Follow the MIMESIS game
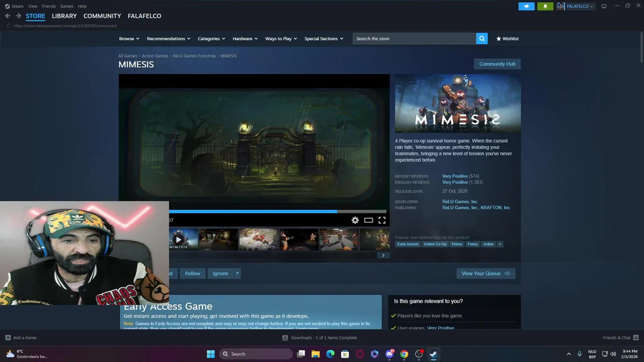Screen dimensions: 644x362 point(193,274)
